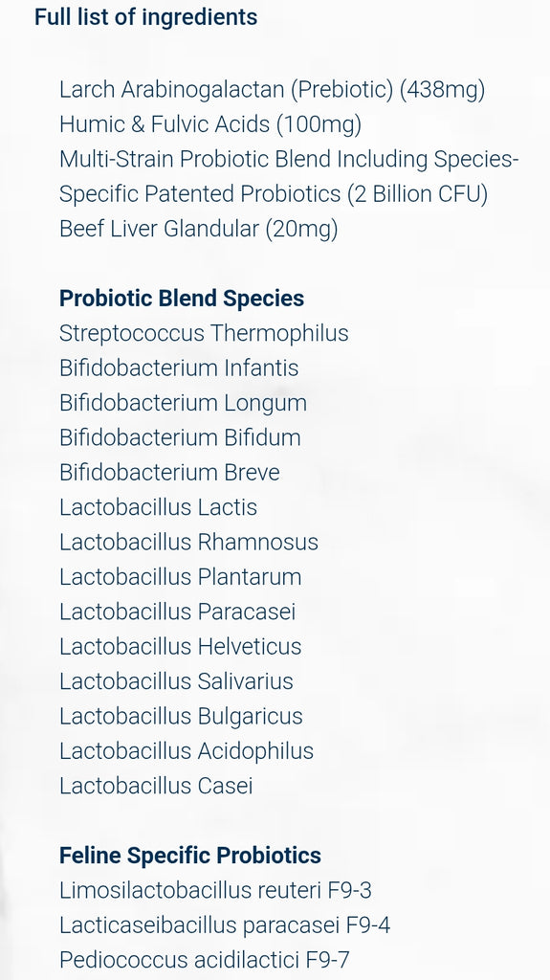This screenshot has height=980, width=550.
Task: Select the Lactobacillus Bulgaricus entry
Action: [x=181, y=716]
